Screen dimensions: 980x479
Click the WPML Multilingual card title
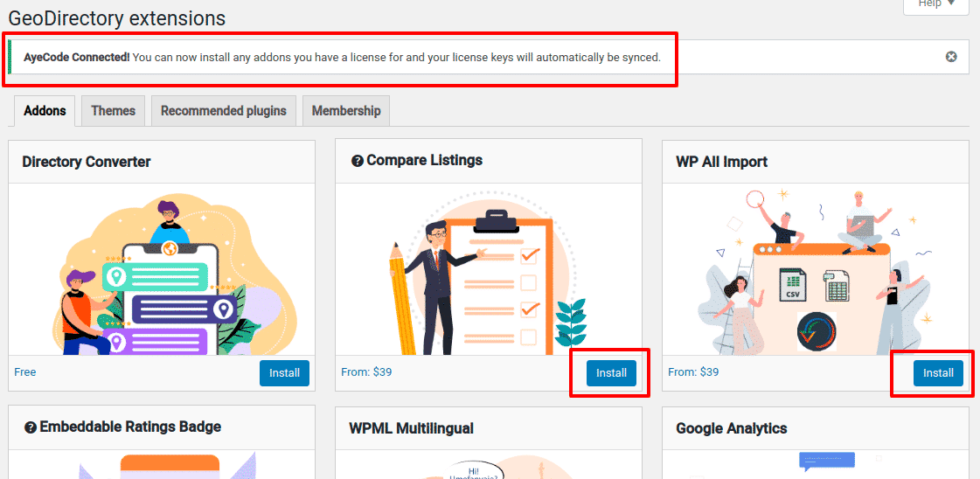pos(411,428)
